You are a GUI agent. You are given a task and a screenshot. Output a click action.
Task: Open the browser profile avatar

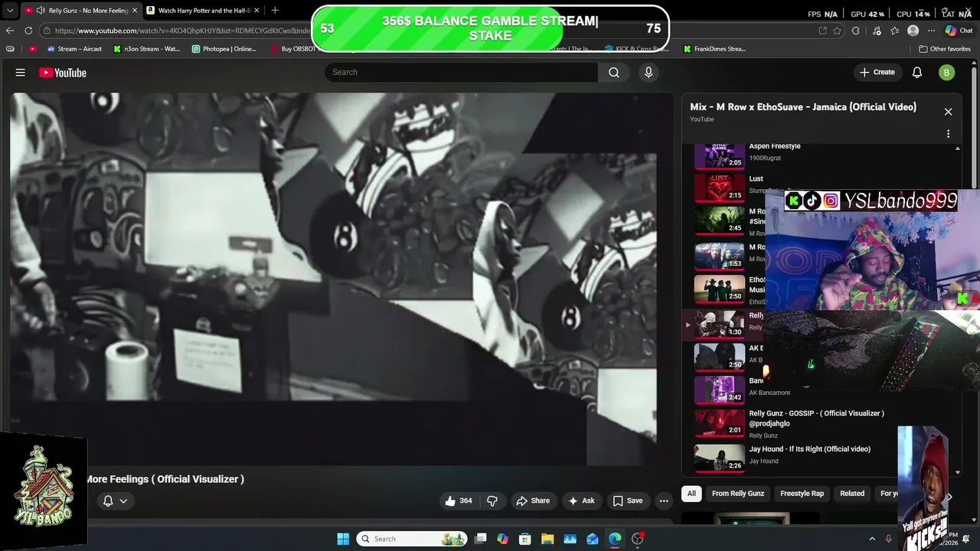tap(913, 31)
